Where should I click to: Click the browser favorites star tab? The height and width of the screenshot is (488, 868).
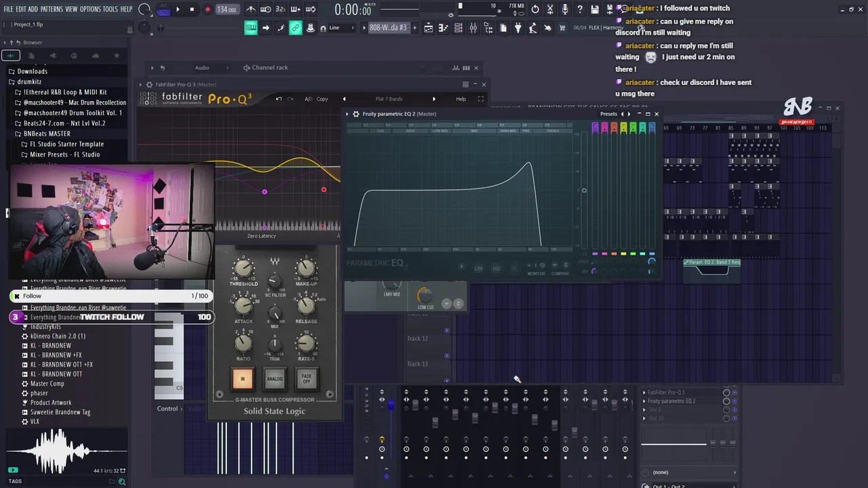point(117,56)
